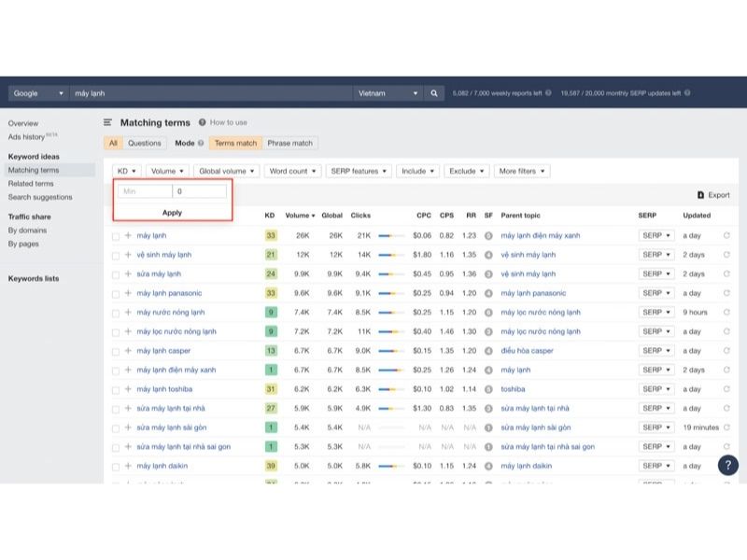Select the Questions tab

[145, 143]
